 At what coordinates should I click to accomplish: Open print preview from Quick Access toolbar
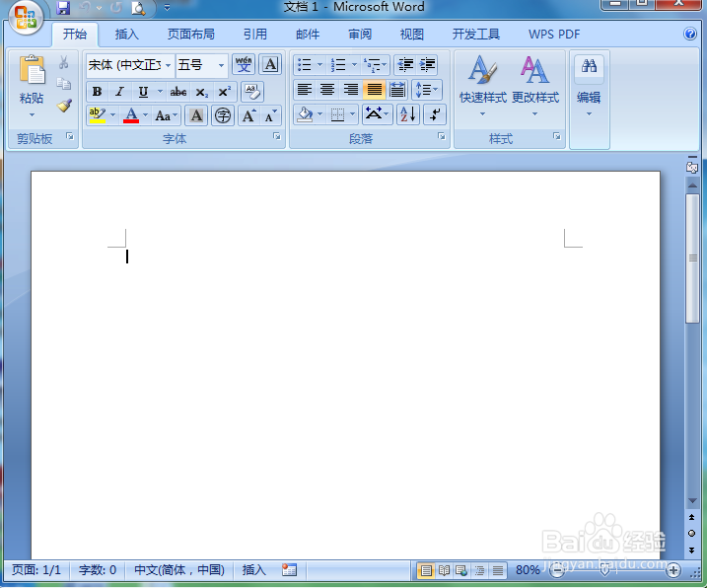click(x=138, y=8)
